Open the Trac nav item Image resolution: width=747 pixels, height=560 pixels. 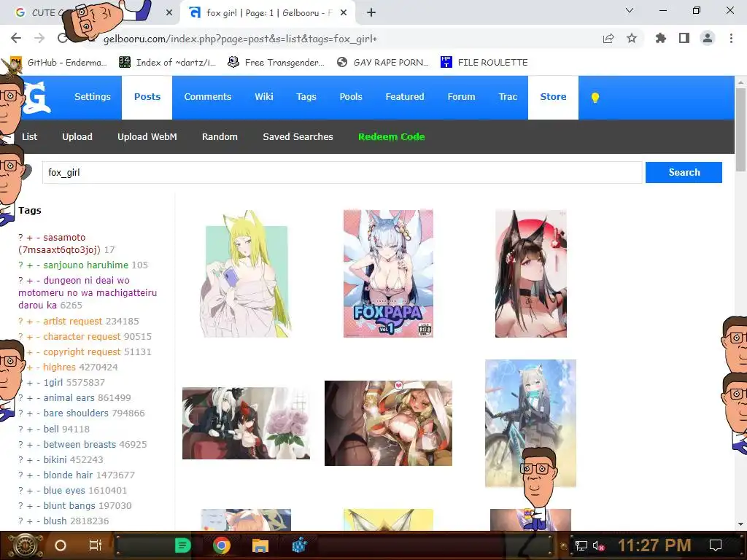[x=508, y=97]
